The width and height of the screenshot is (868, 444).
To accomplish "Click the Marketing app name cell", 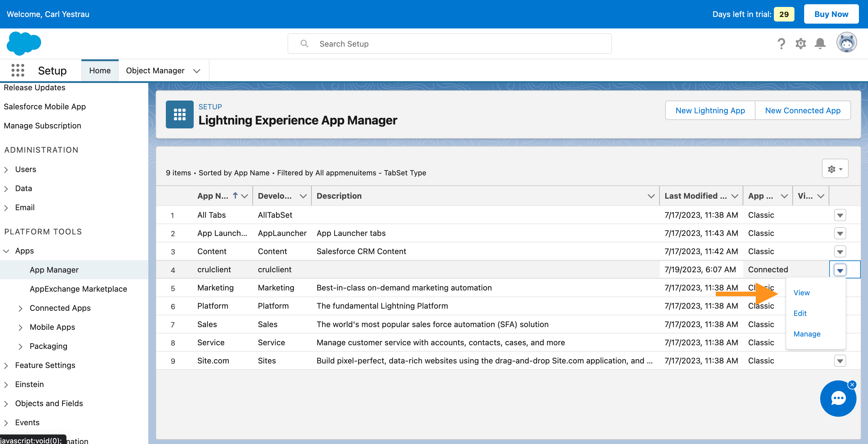I will pos(215,288).
